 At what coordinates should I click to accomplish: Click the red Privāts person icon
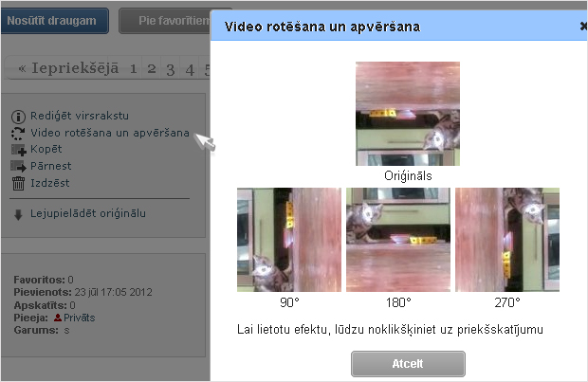(57, 318)
